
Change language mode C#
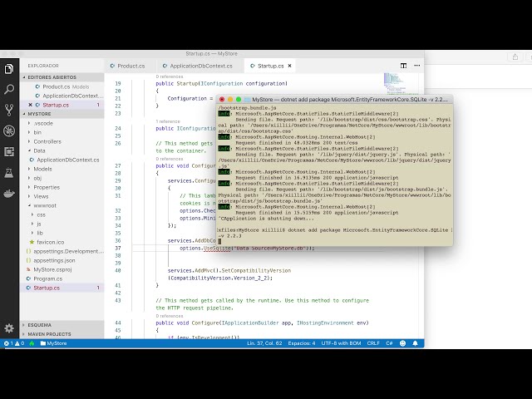[389, 343]
